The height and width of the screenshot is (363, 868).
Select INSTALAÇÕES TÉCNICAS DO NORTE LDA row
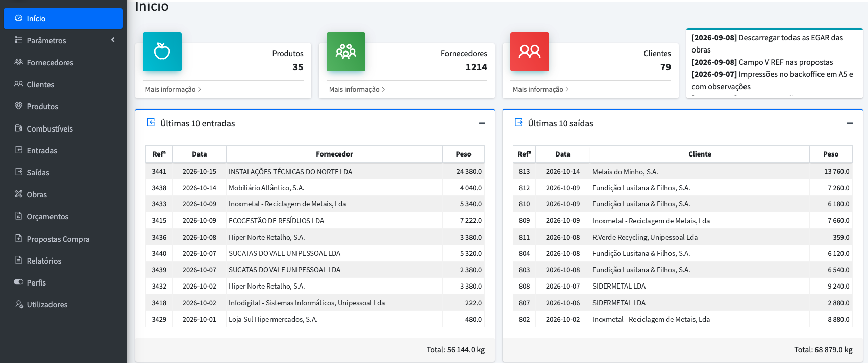315,172
